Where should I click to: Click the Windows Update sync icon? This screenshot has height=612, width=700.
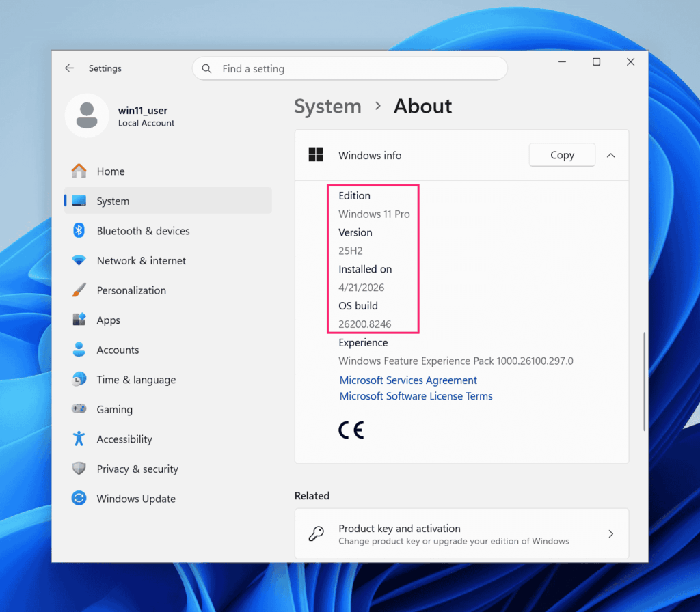(79, 498)
